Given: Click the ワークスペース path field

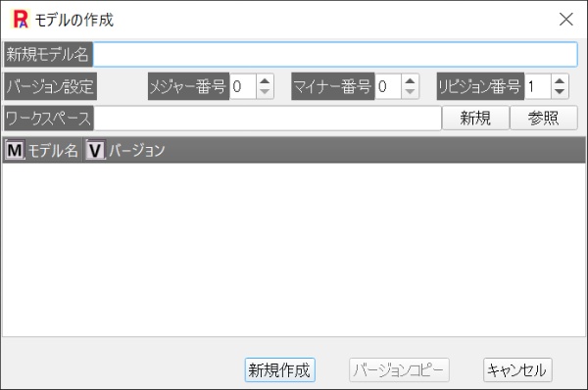Looking at the screenshot, I should point(268,119).
